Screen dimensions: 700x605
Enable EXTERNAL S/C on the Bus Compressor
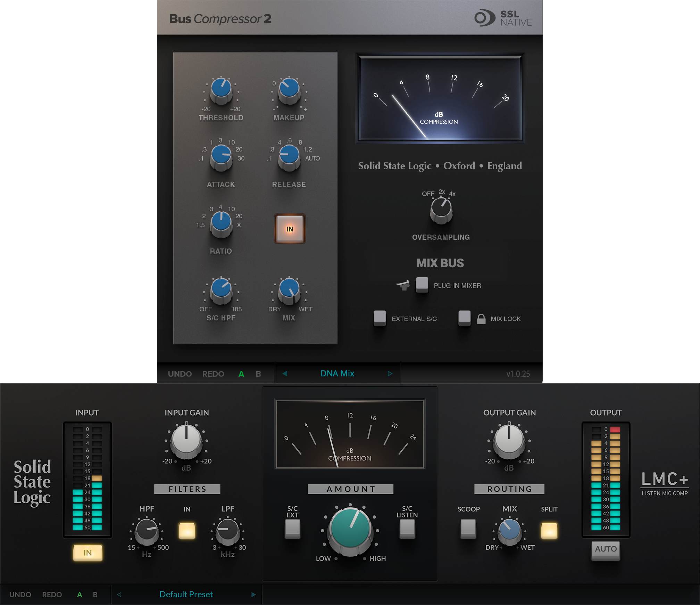[x=379, y=318]
